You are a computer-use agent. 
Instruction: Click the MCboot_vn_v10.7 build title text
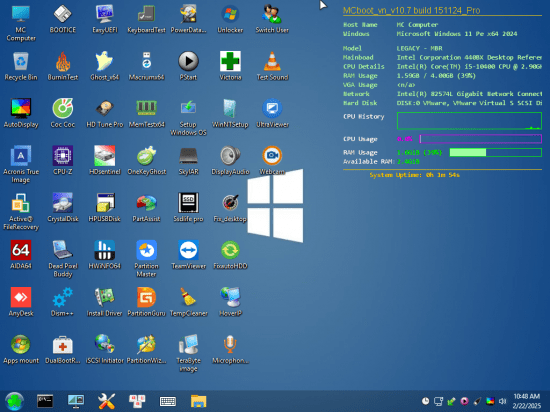[x=411, y=10]
